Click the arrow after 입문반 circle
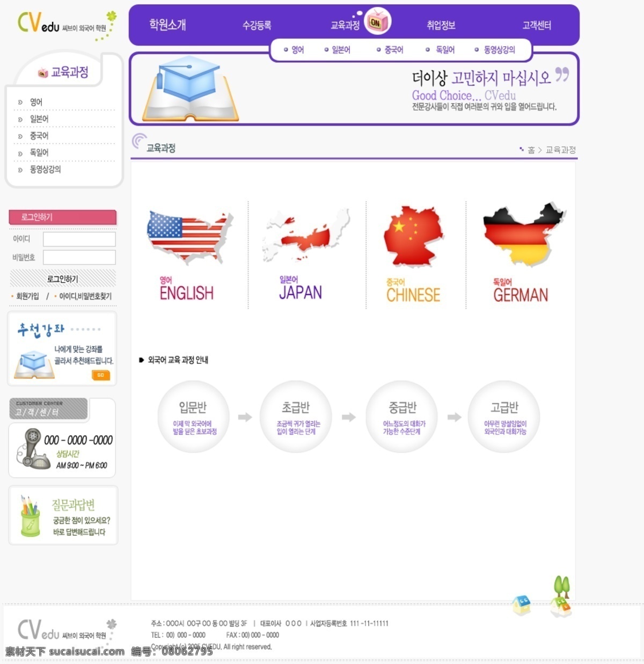Screen dimensions: 644x664 245,417
